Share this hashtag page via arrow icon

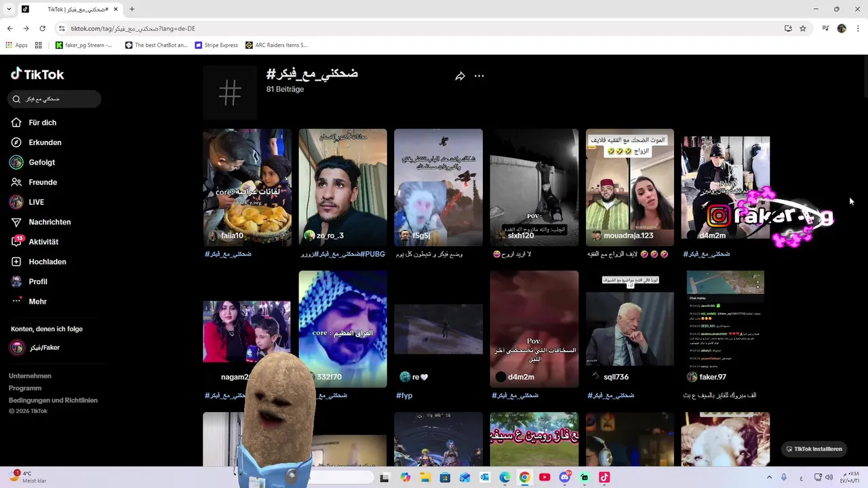pyautogui.click(x=460, y=76)
